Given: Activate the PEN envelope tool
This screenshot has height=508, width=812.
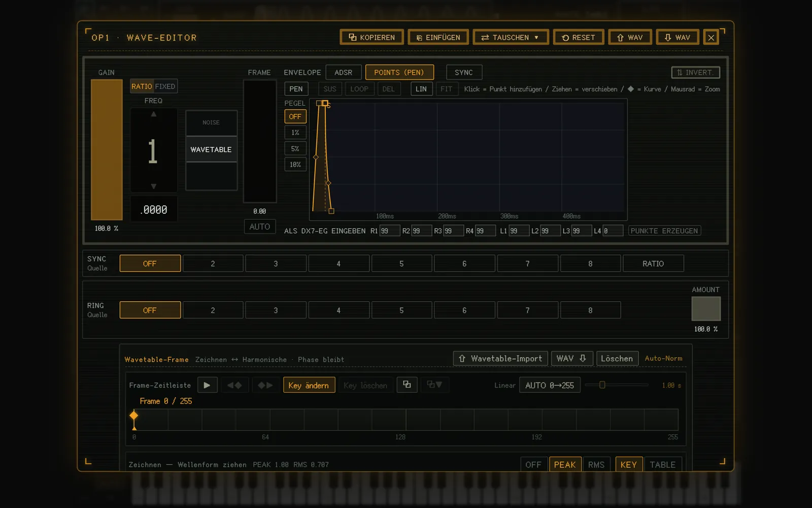Looking at the screenshot, I should [x=296, y=89].
